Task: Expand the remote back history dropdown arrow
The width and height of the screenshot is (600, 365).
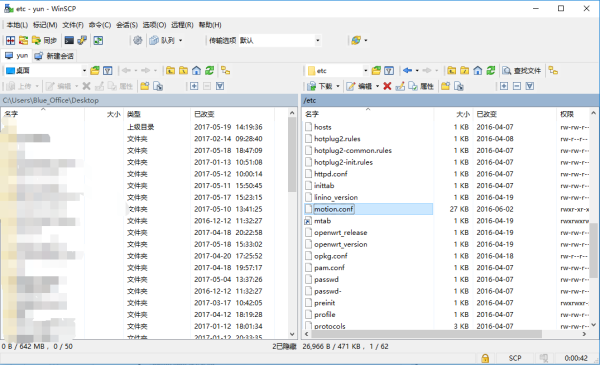Action: [417, 70]
